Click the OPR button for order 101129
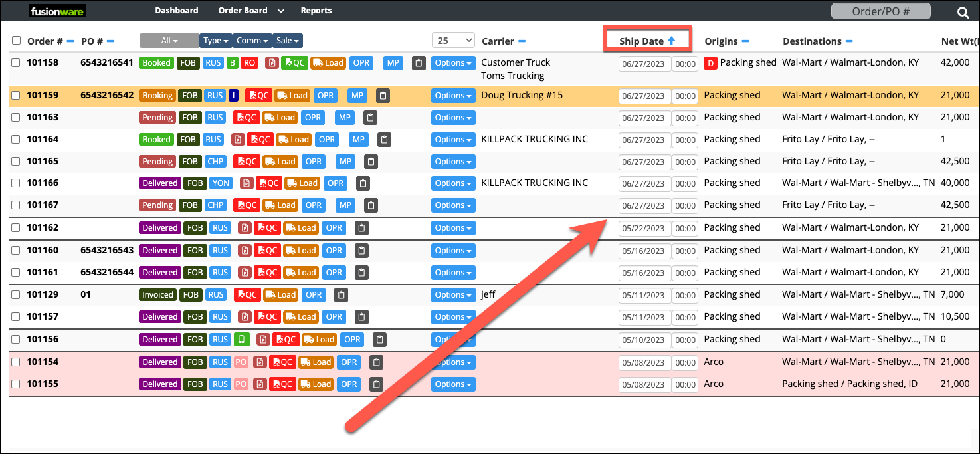 pyautogui.click(x=314, y=295)
